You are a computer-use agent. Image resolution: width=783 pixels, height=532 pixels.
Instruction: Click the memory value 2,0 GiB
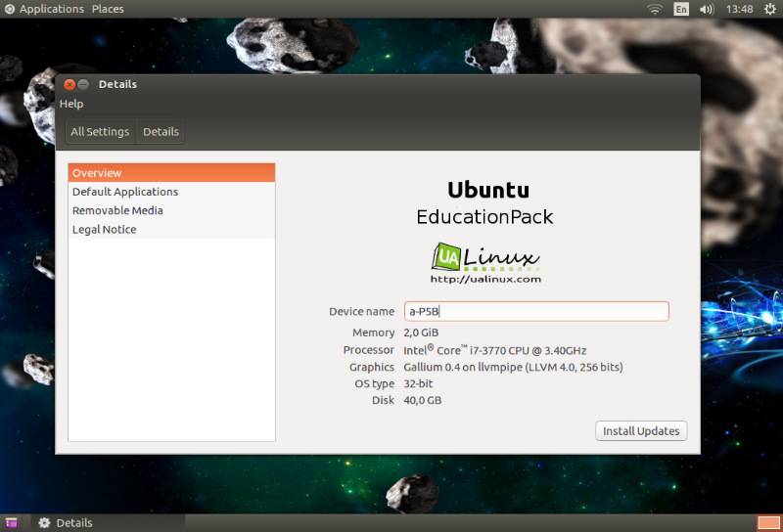[x=421, y=332]
